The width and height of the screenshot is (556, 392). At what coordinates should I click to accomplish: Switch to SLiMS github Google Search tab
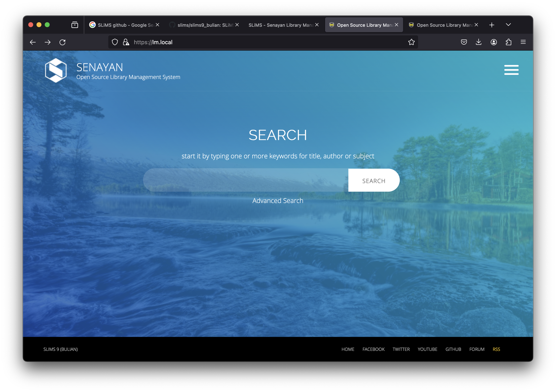point(123,25)
